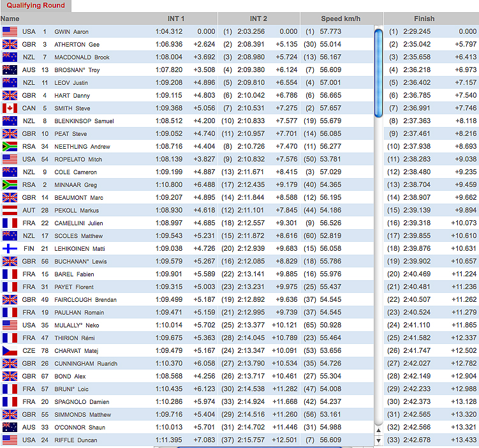This screenshot has width=479, height=448.
Task: Sort by the Name column header
Action: point(10,19)
